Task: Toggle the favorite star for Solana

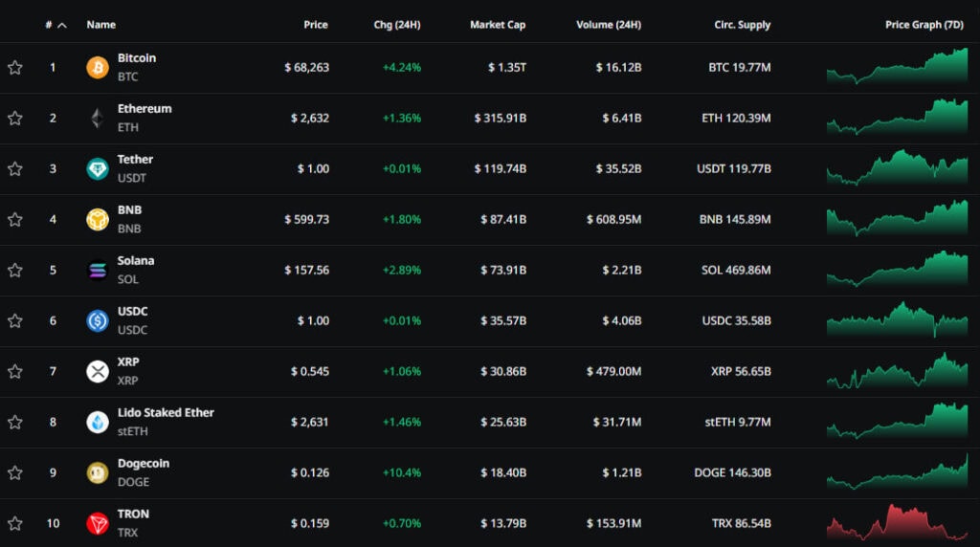Action: (15, 271)
